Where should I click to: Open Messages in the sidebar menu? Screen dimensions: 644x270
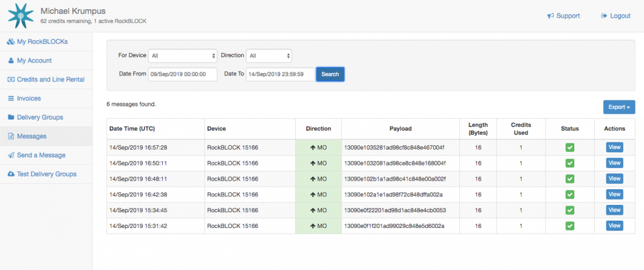point(31,136)
